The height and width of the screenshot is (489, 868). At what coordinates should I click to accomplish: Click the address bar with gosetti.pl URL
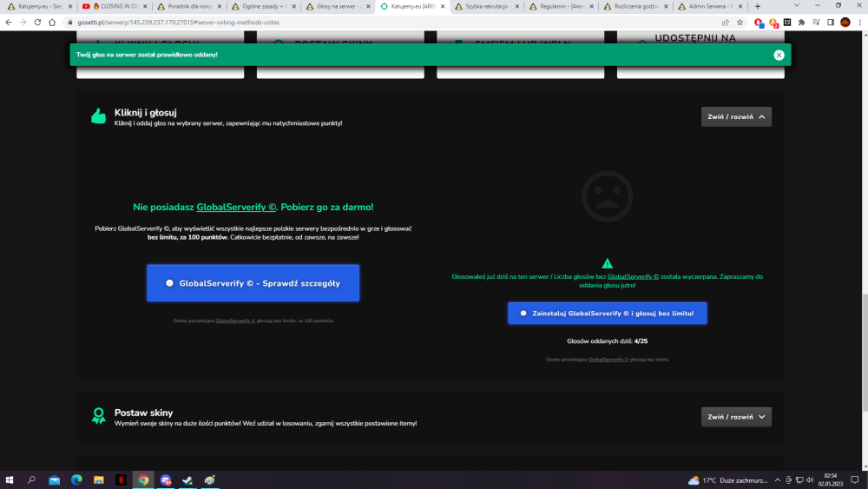[x=387, y=23]
